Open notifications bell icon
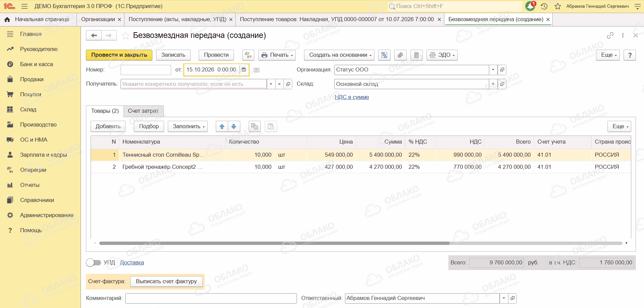 (530, 6)
